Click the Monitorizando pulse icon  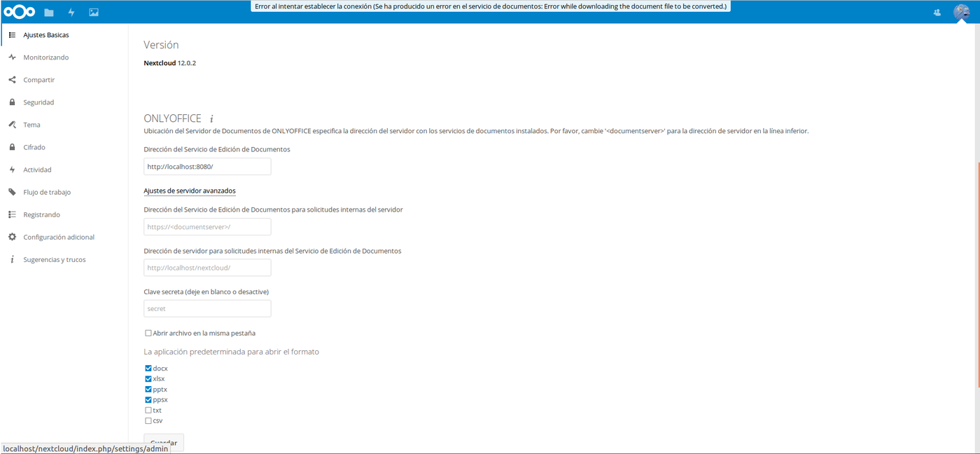tap(12, 57)
